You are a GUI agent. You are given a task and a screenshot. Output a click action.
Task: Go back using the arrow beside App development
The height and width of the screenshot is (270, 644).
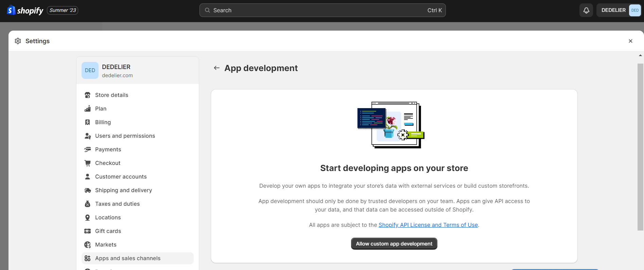tap(216, 68)
